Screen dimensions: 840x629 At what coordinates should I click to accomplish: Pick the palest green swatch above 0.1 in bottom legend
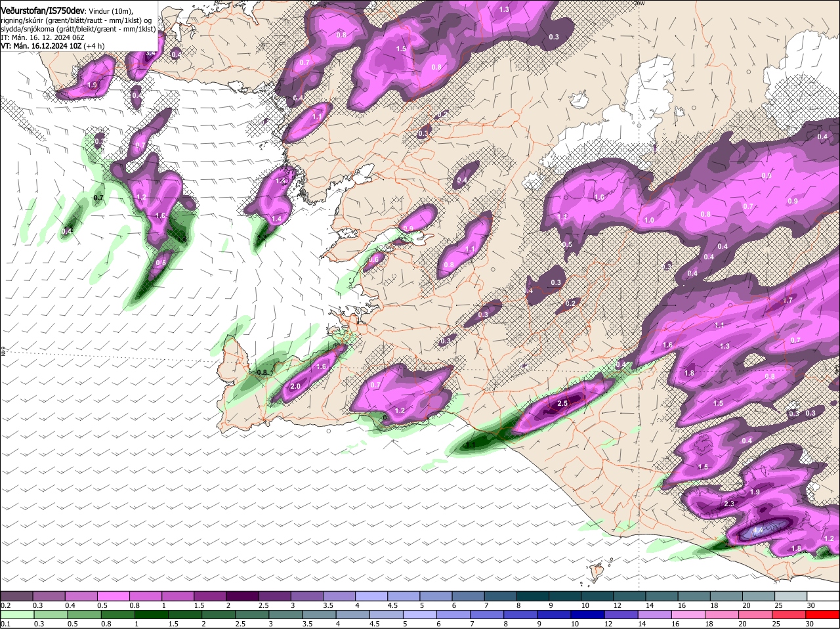[x=17, y=615]
